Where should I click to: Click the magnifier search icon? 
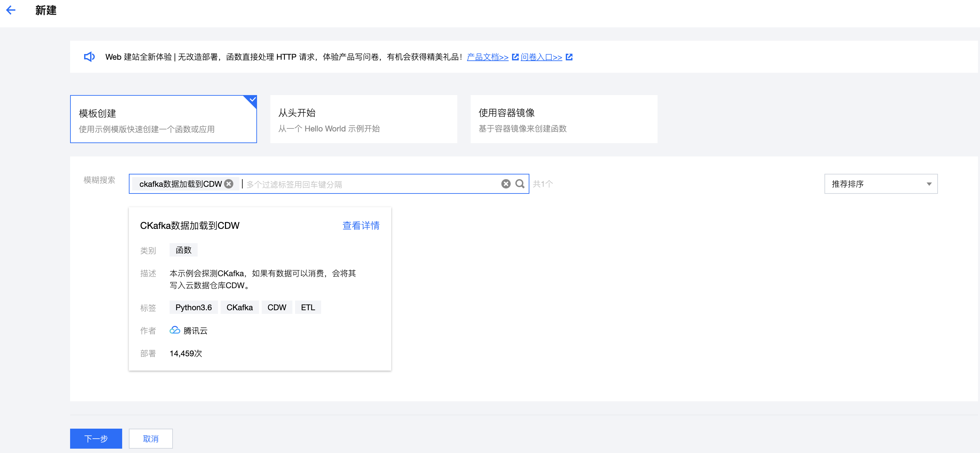pyautogui.click(x=520, y=184)
